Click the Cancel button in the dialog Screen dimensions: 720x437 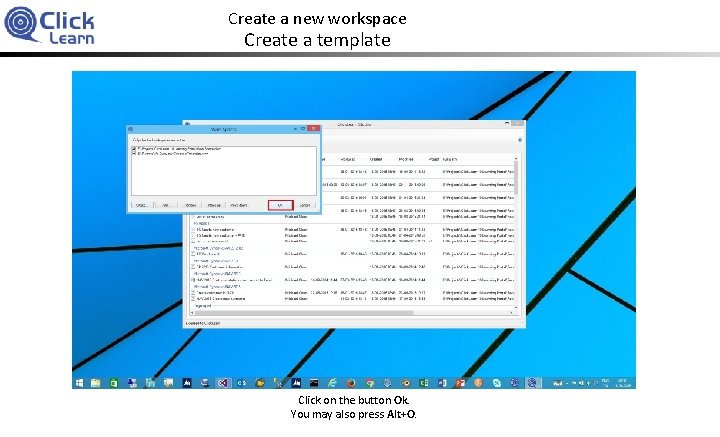pyautogui.click(x=305, y=205)
